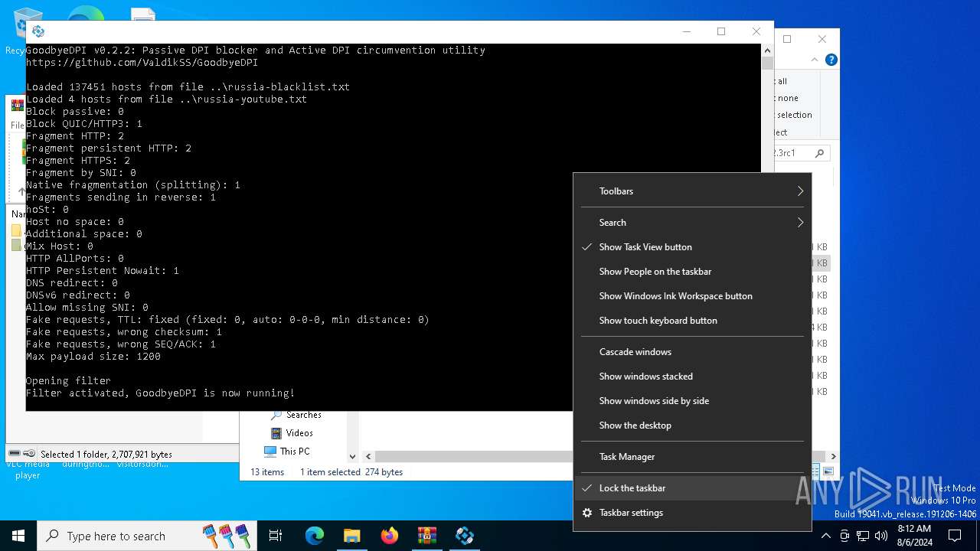Click Explorer search magnifier icon

click(819, 153)
